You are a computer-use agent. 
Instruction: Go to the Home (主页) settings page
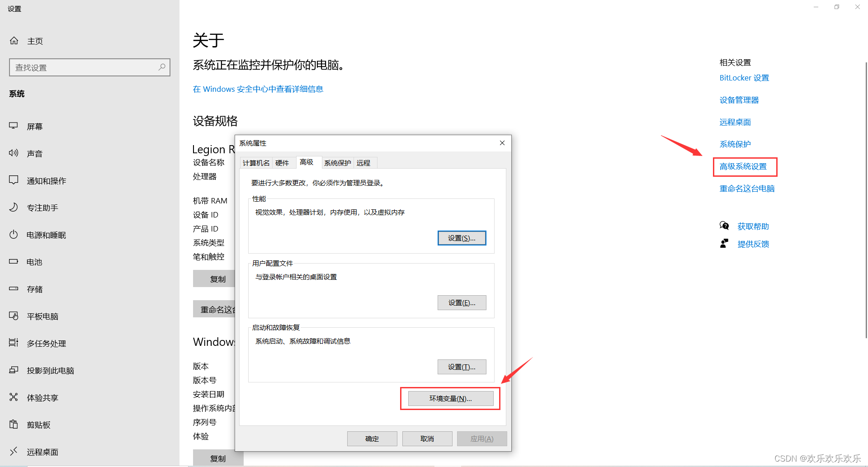[35, 41]
